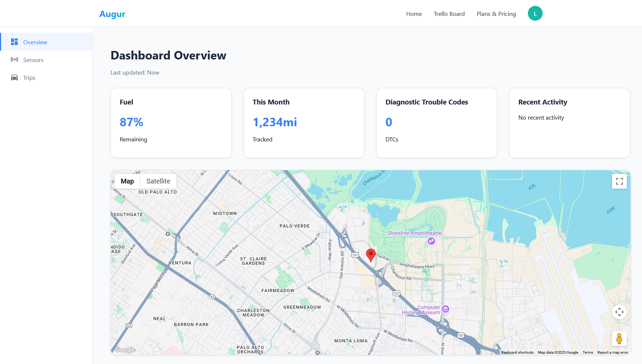Click the This Month mileage card

pos(304,123)
